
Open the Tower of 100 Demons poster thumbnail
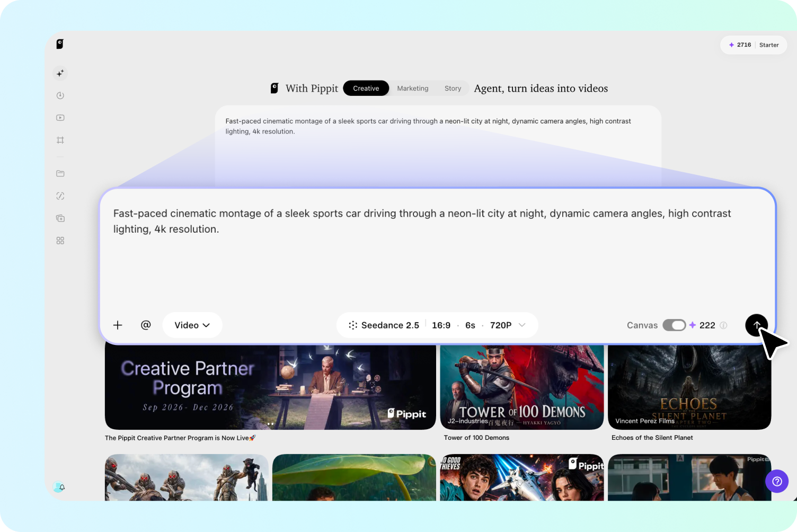(x=522, y=387)
